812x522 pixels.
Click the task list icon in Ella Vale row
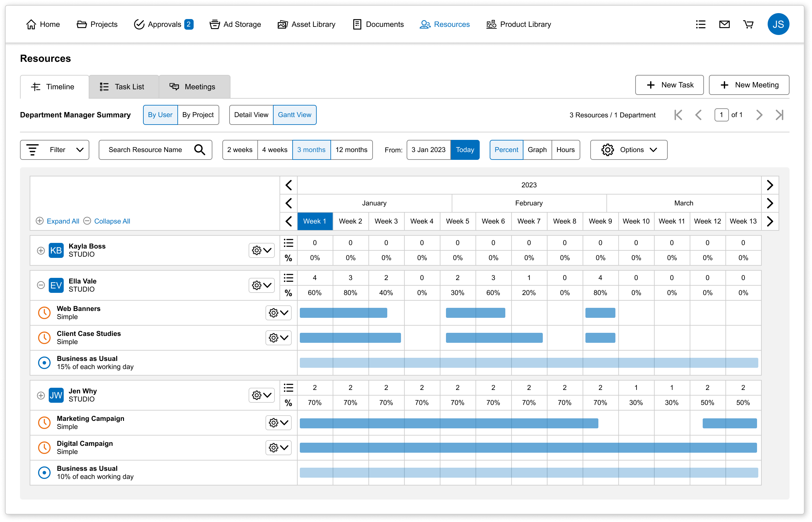click(289, 278)
